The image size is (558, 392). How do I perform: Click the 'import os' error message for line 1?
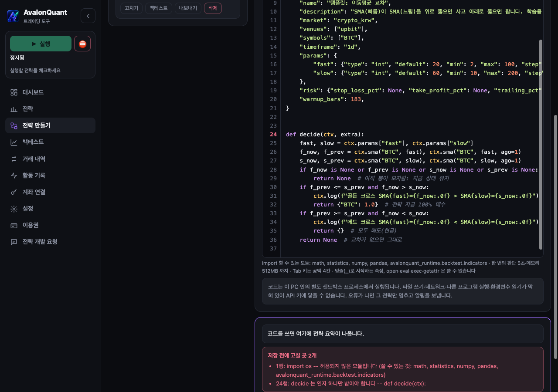click(387, 370)
